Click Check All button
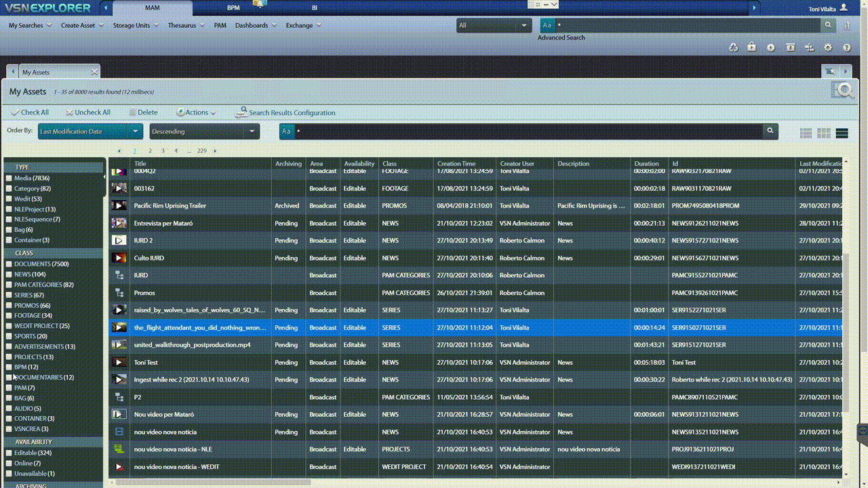 (31, 113)
